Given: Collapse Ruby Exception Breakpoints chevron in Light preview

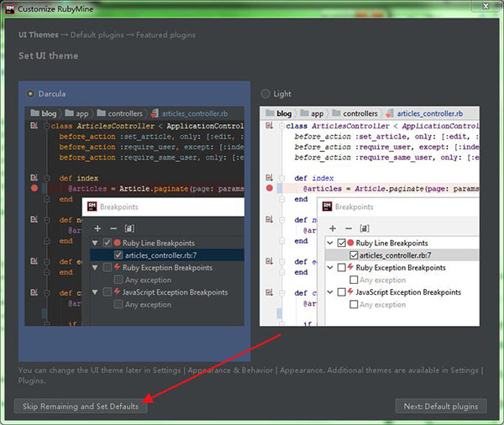Looking at the screenshot, I should point(330,267).
